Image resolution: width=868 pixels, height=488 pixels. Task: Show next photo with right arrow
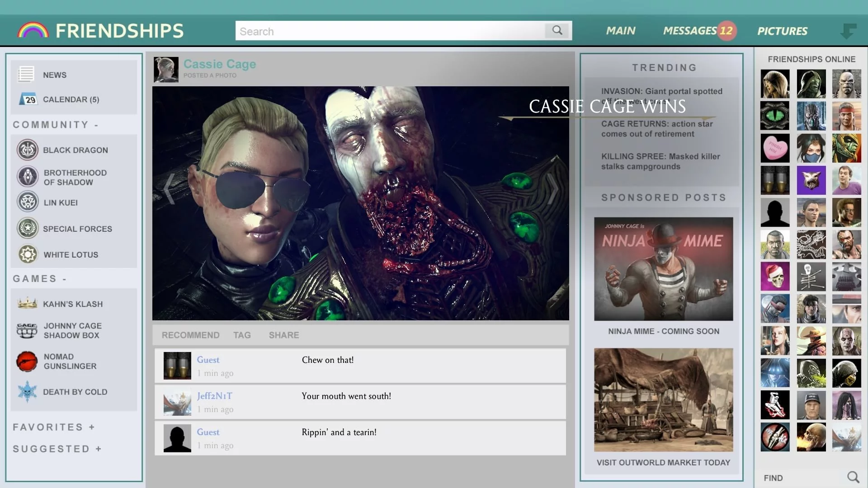coord(552,189)
